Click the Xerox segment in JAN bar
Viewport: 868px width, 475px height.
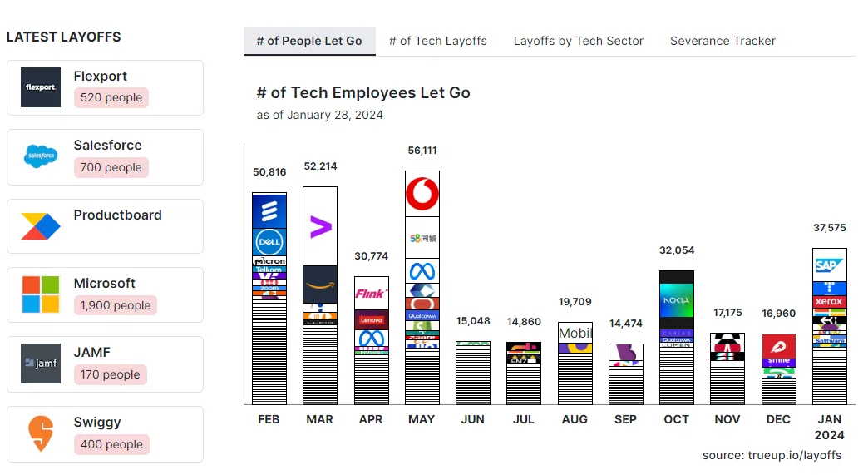pos(829,302)
